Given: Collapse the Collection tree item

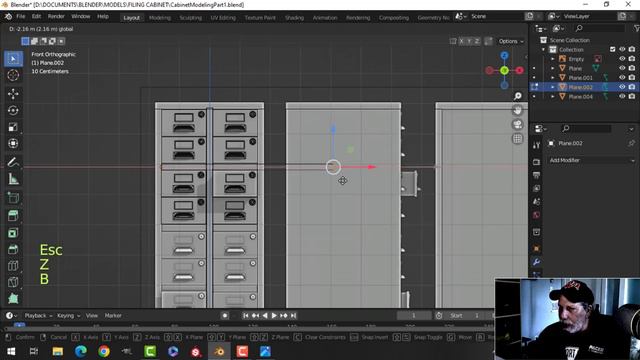Looking at the screenshot, I should [543, 49].
